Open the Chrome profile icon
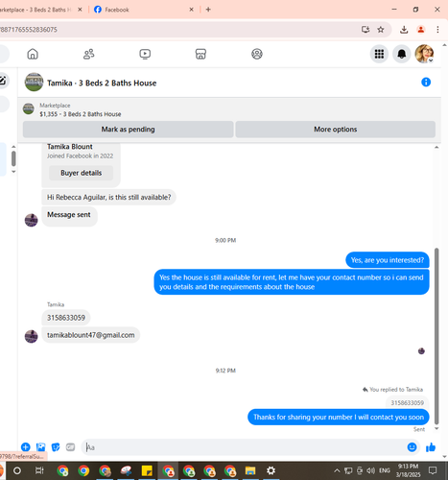448x480 pixels. click(421, 30)
